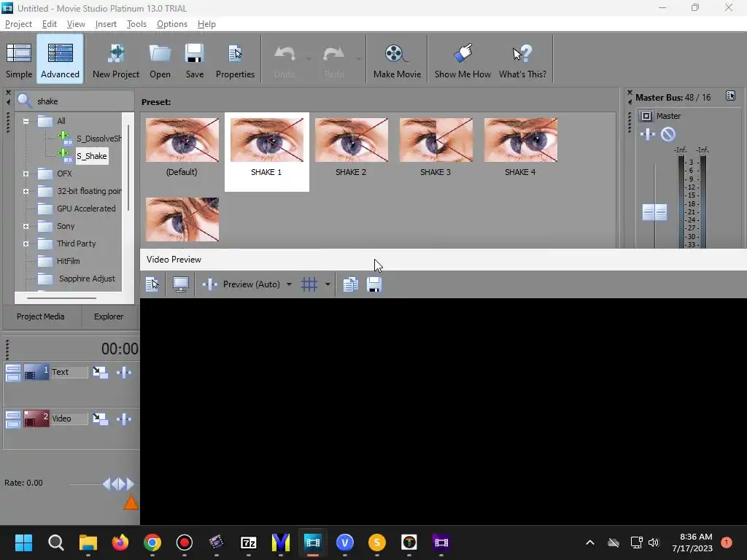Open the View menu
Screen dimensions: 747x560
point(76,24)
